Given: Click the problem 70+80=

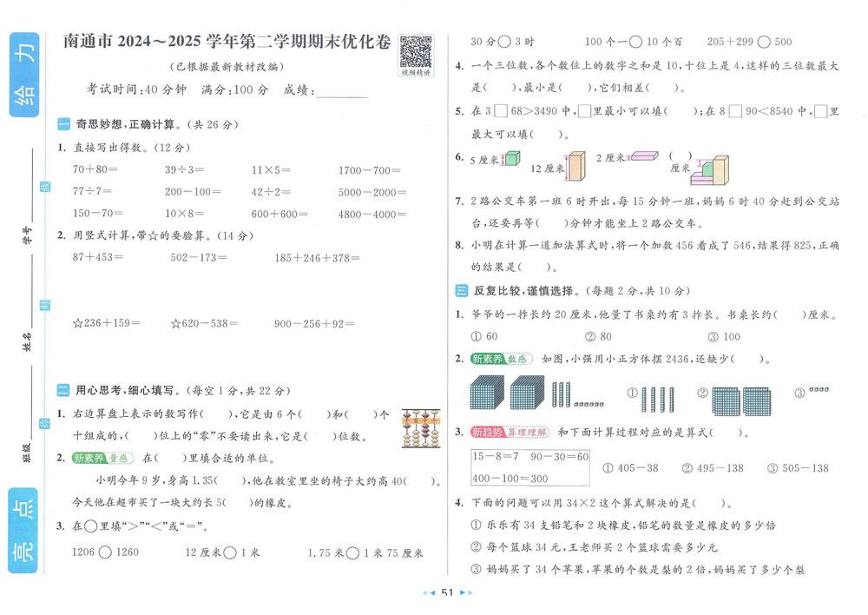Looking at the screenshot, I should (x=95, y=169).
